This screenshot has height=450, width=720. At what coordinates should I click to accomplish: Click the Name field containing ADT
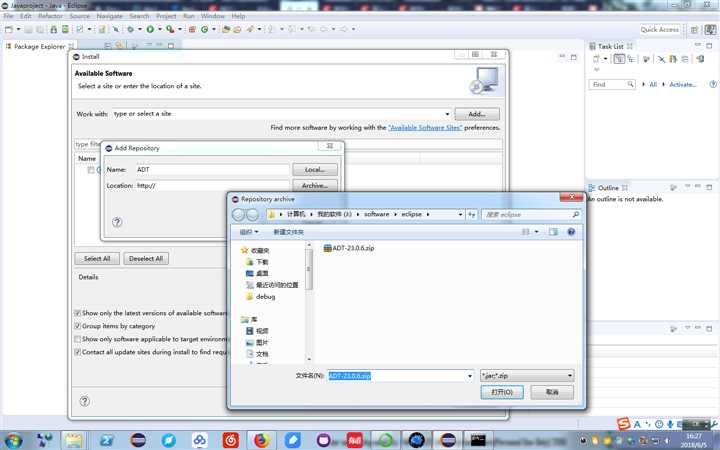coord(212,169)
